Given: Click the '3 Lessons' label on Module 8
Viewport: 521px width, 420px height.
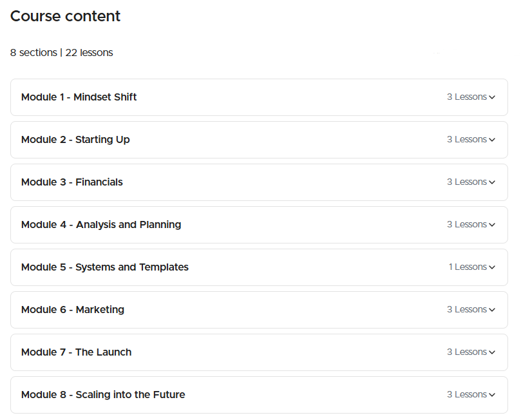Looking at the screenshot, I should pyautogui.click(x=467, y=394).
